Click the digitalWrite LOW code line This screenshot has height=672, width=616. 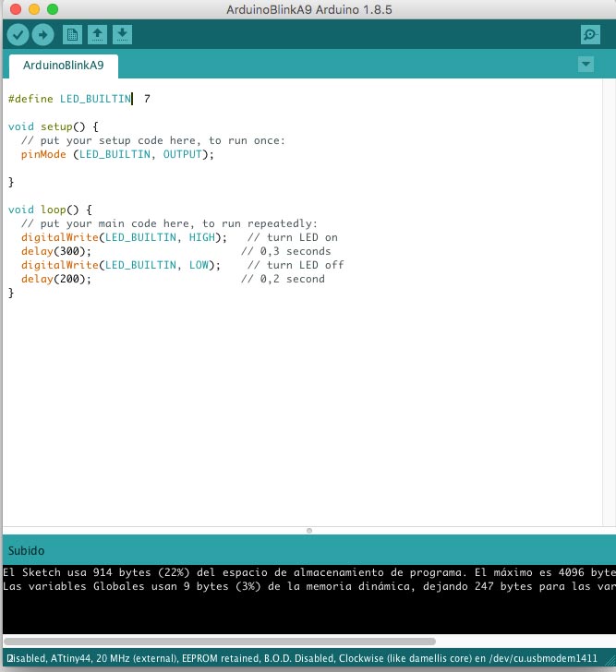click(x=121, y=265)
